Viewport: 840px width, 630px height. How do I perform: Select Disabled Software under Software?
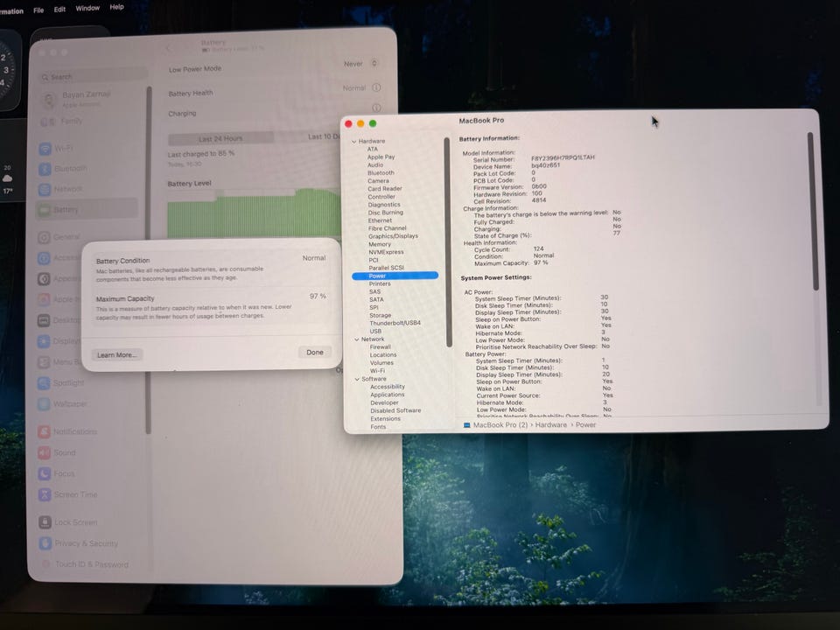(395, 410)
